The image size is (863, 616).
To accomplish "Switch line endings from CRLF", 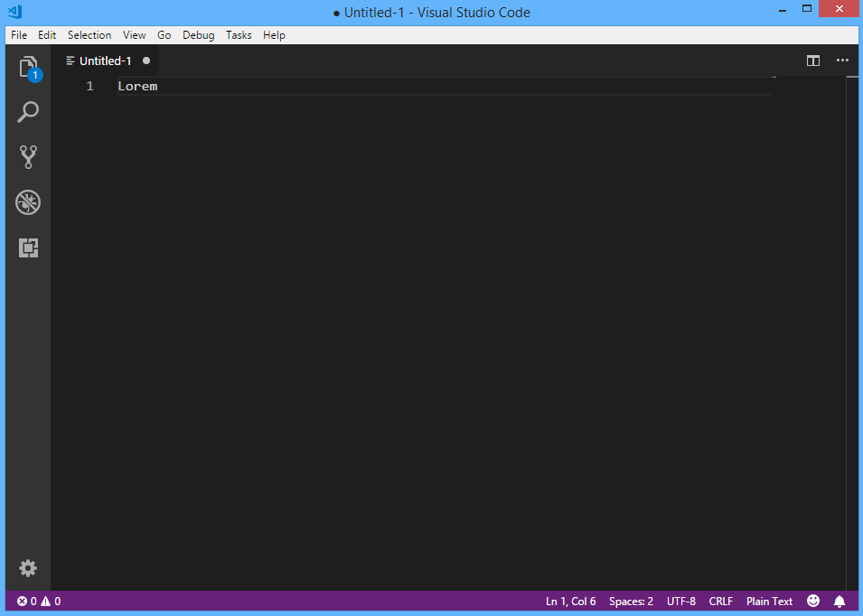I will [x=720, y=601].
